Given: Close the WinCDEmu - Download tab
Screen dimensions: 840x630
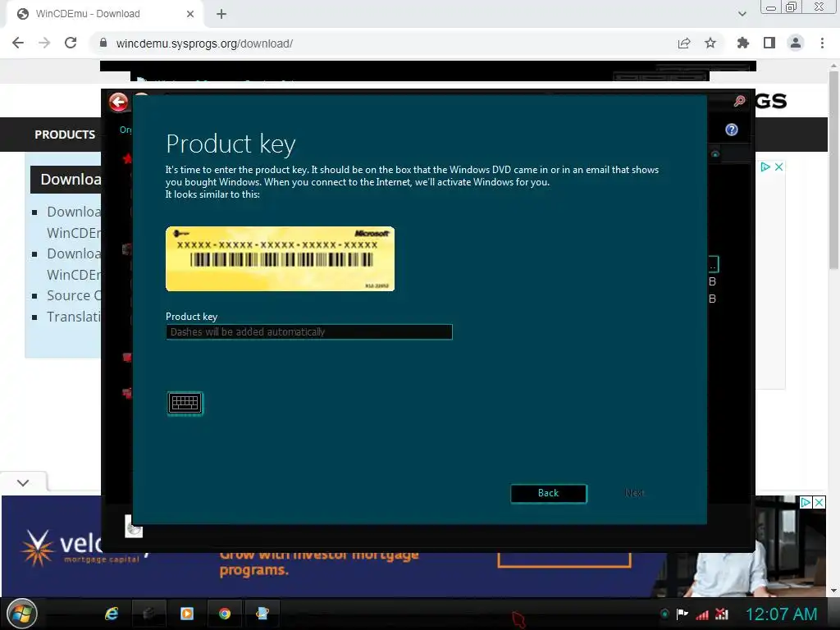Looking at the screenshot, I should (x=190, y=14).
